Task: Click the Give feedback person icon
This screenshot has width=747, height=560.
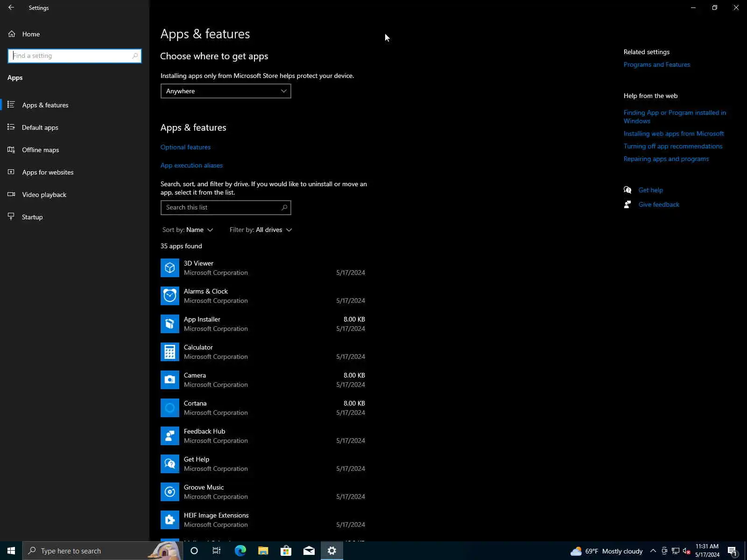Action: coord(627,204)
